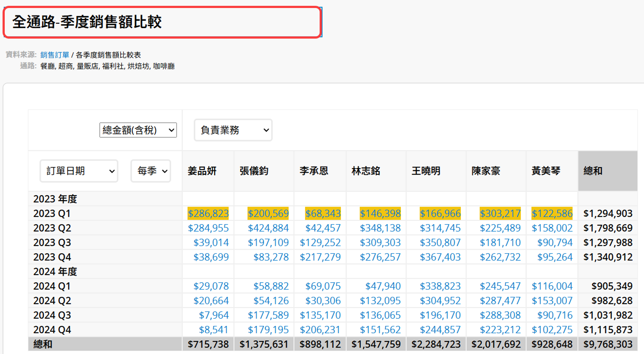Click 姜品妍's 2023 Q1 amount $286,823
The width and height of the screenshot is (644, 354).
[208, 213]
